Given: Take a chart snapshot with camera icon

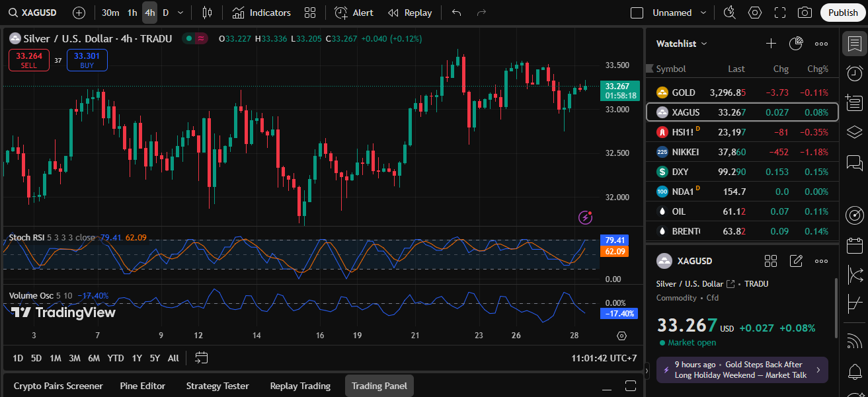Looking at the screenshot, I should pos(805,13).
